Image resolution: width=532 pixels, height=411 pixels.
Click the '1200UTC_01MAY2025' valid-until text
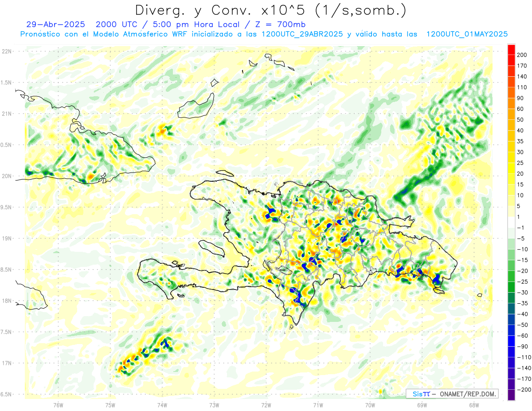[x=467, y=34]
